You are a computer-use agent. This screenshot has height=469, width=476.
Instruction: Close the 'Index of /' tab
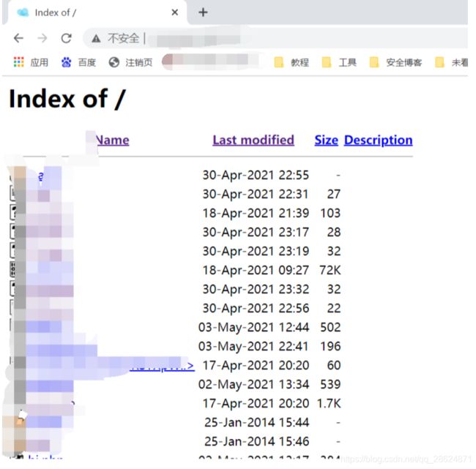(174, 12)
